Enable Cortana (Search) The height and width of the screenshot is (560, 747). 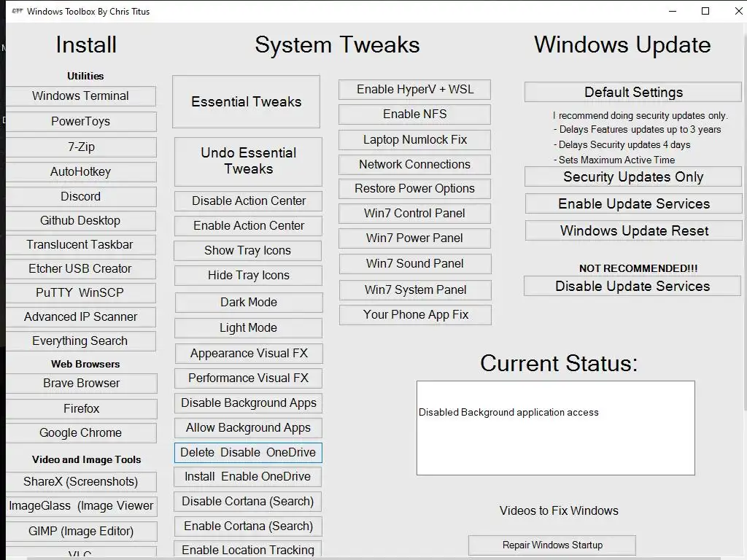pos(248,526)
